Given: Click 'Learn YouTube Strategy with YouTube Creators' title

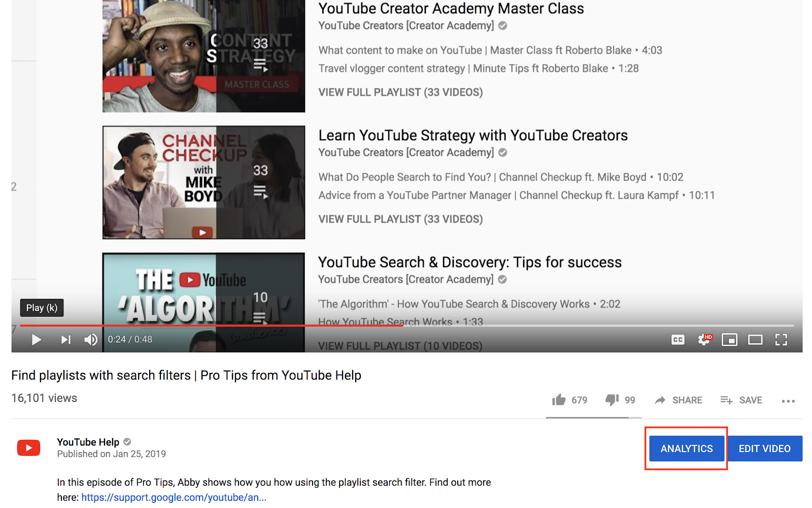Looking at the screenshot, I should pos(473,136).
